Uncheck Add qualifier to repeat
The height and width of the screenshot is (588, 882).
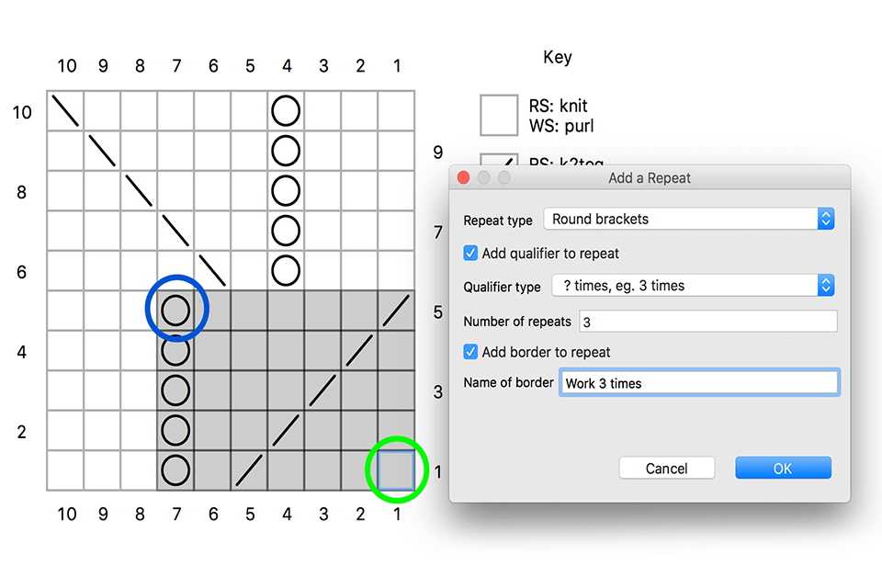coord(470,253)
